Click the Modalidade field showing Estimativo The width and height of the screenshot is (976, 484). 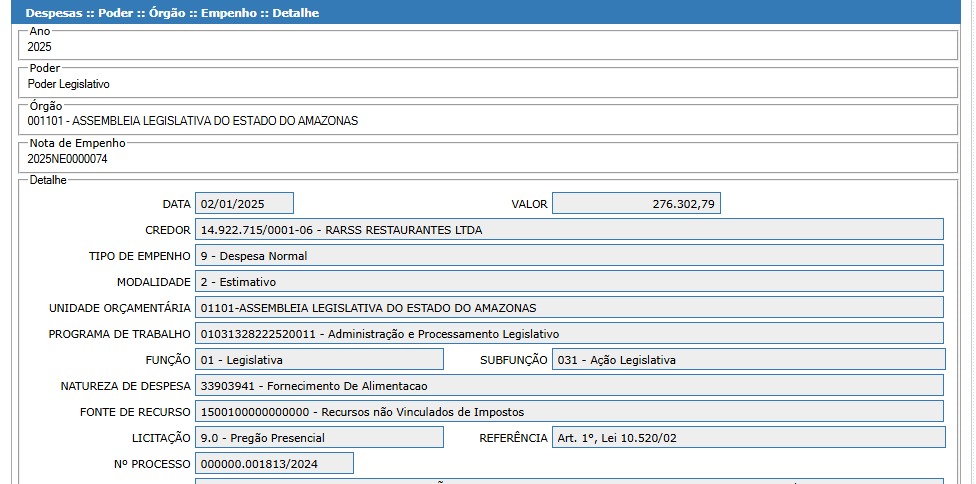[568, 282]
